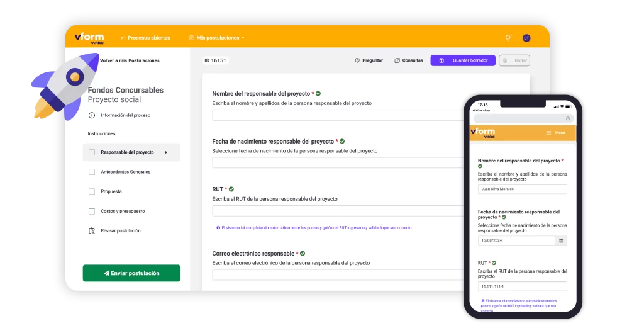Expand Mis postulaciones dropdown
644x333 pixels.
tap(217, 38)
